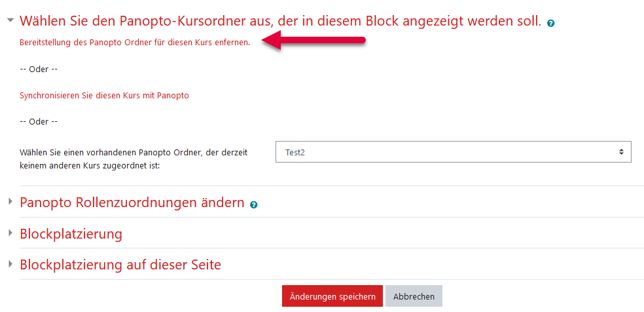This screenshot has height=312, width=644.
Task: Open help icon beside Panopto-Kursordner heading
Action: point(551,24)
